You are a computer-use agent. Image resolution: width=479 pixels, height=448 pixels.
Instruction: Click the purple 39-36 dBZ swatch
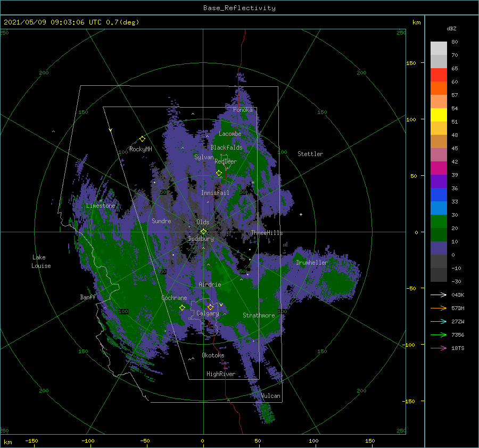click(439, 182)
